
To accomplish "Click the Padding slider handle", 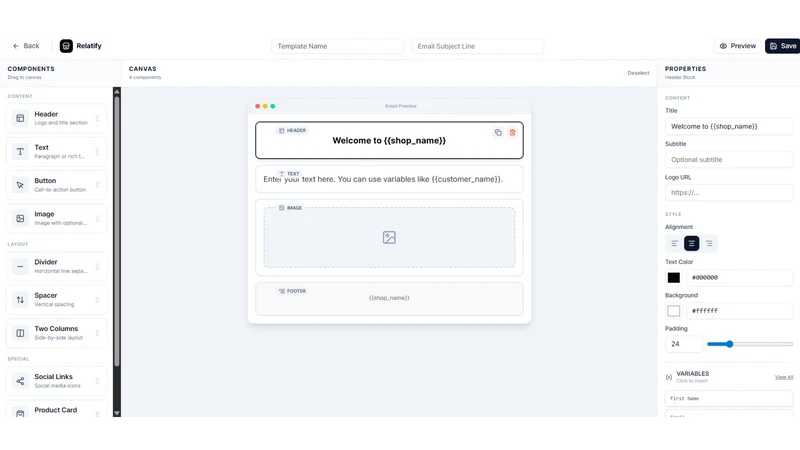I will [x=730, y=344].
